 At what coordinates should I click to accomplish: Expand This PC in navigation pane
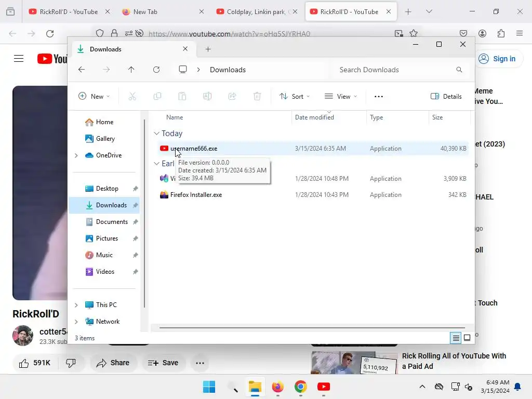pyautogui.click(x=76, y=305)
